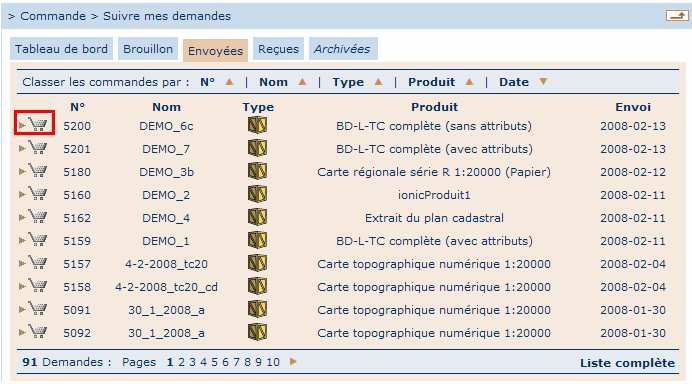Click the package type icon for DEMO_4

click(257, 217)
